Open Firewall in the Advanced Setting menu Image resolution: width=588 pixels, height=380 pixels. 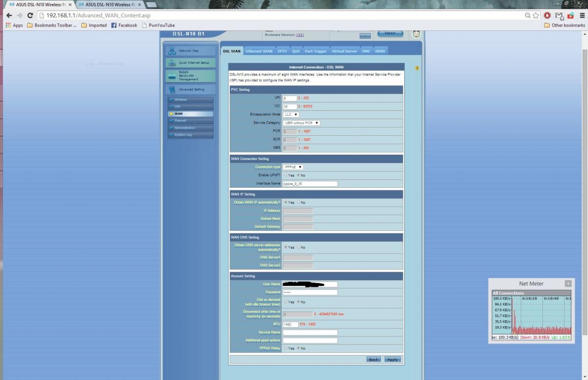pos(191,121)
